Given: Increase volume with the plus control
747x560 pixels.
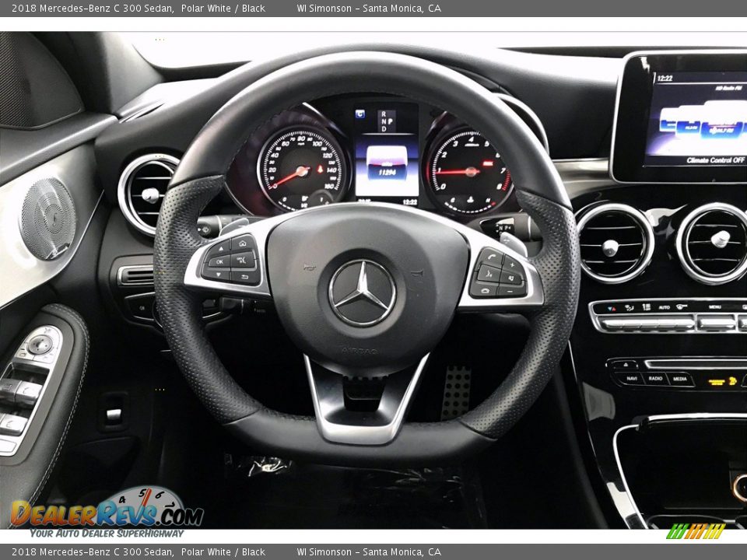Looking at the screenshot, I should click(x=512, y=265).
